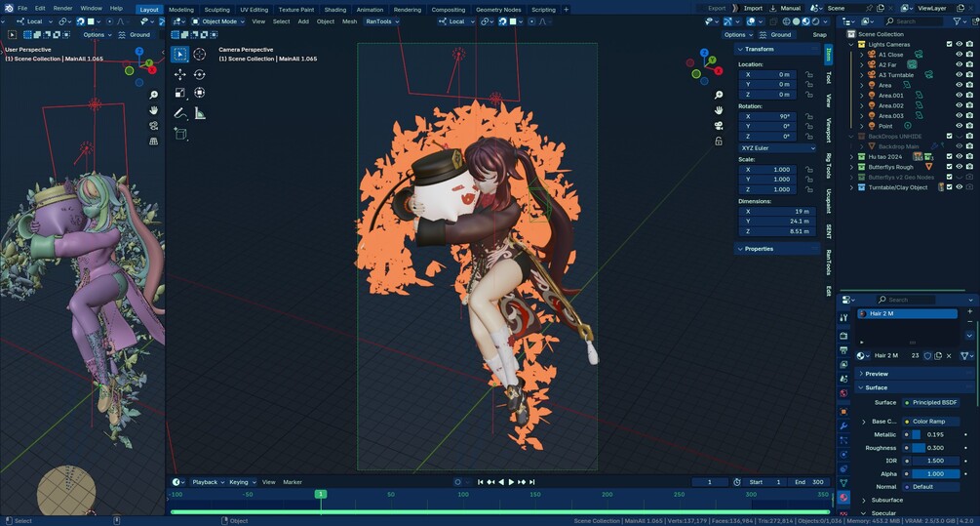Toggle exclude checkbox for Turntable/Clay Object collection

(949, 187)
